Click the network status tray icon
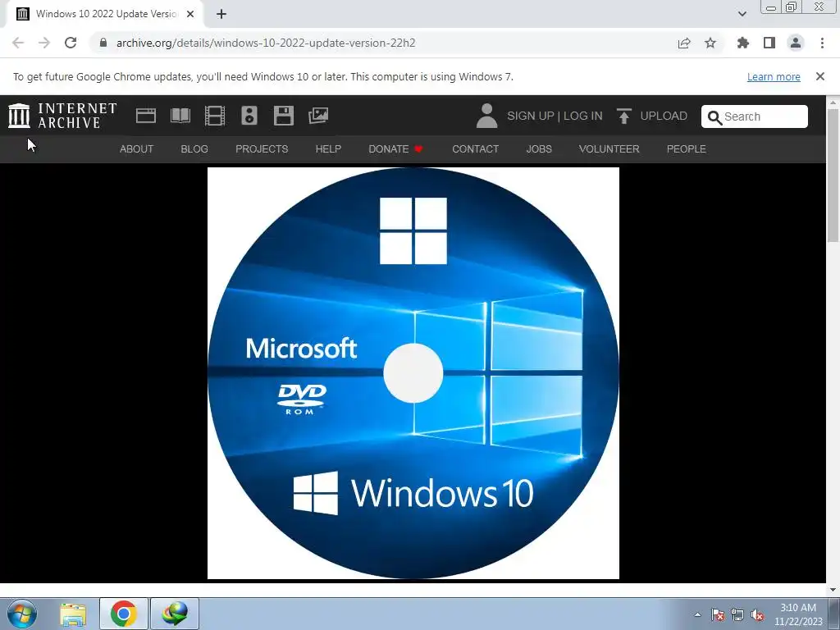Screen dimensions: 840x630 (x=737, y=614)
